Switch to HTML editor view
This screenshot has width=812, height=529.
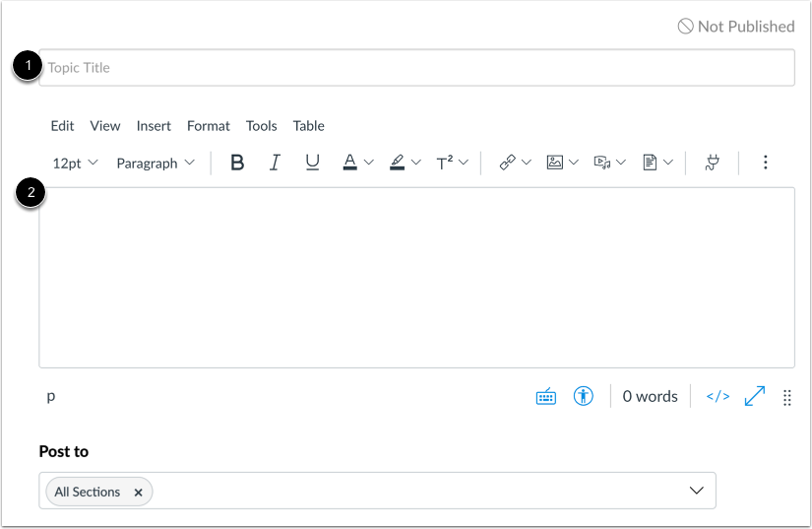(718, 396)
